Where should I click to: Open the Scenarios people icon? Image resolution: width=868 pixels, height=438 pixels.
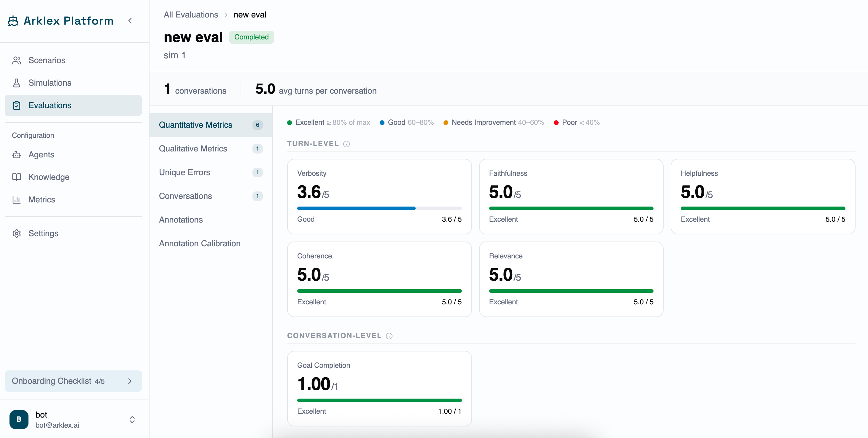click(17, 60)
